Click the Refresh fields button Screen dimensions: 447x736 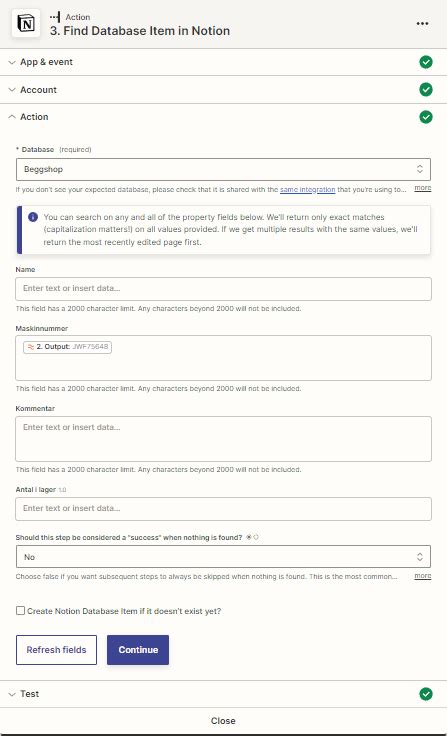56,650
